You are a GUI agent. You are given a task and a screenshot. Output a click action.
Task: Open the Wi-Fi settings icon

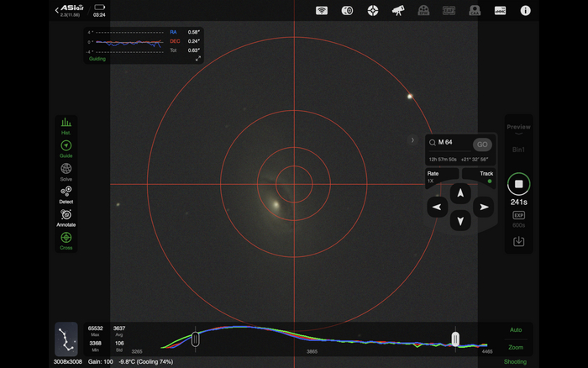point(321,11)
